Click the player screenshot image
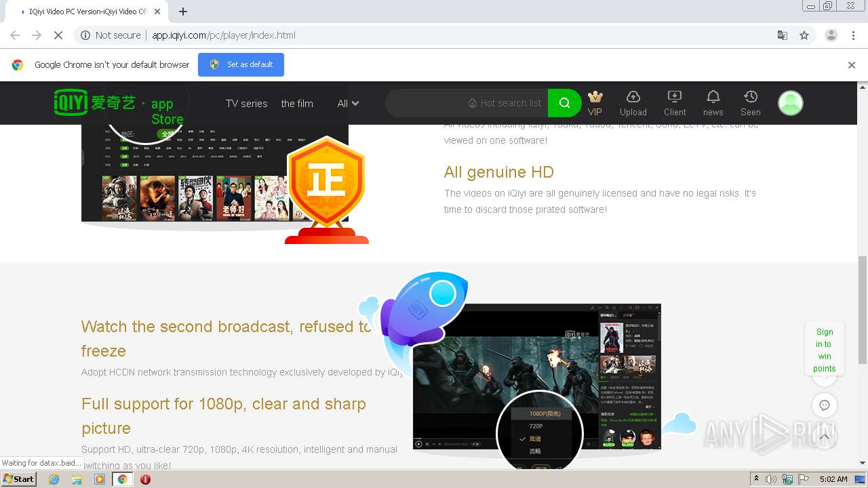 536,376
